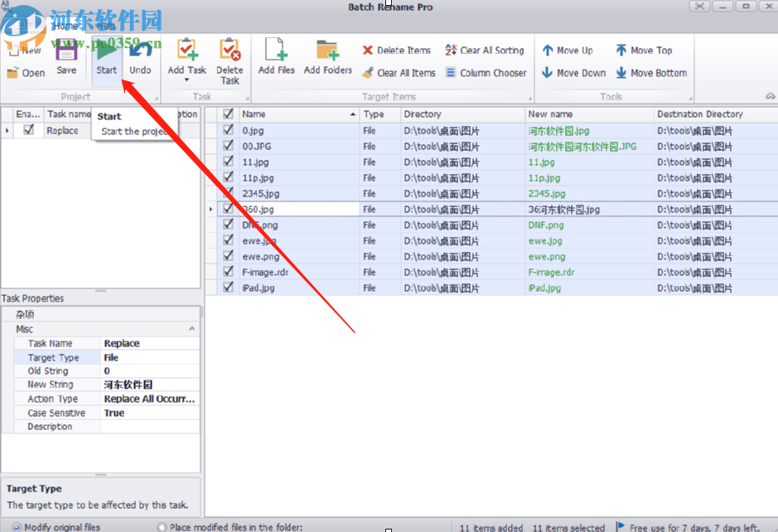Undo the last rename operation
The height and width of the screenshot is (532, 778).
tap(140, 58)
